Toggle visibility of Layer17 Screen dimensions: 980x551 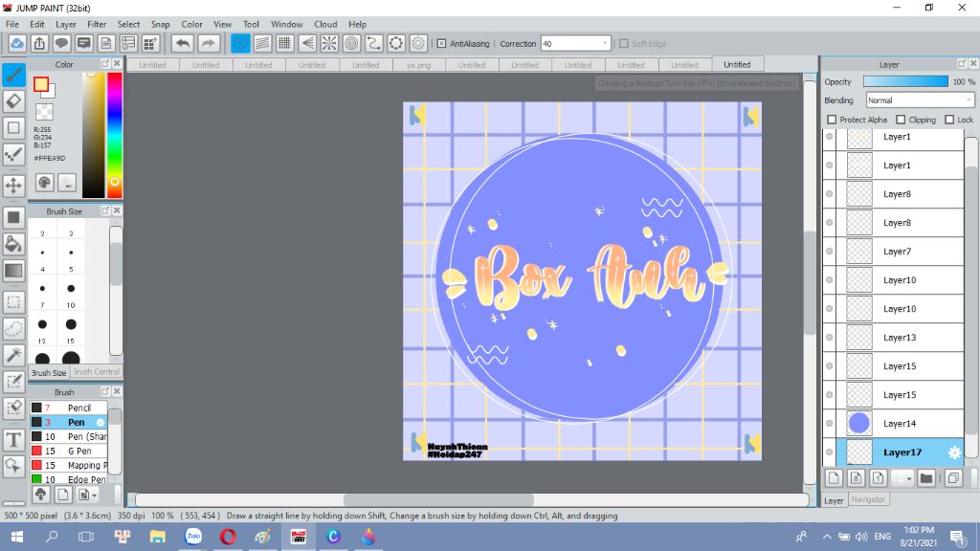pyautogui.click(x=830, y=452)
